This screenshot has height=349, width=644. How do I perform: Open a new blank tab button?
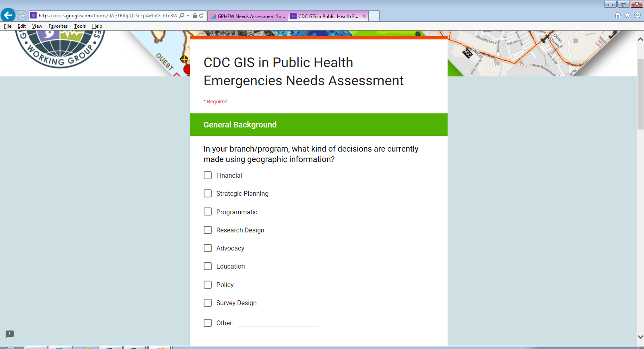point(374,16)
